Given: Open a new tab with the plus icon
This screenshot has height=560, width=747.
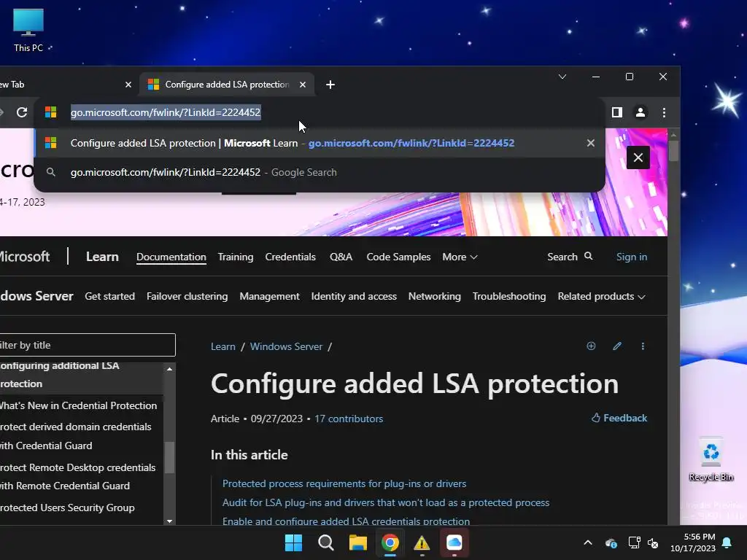Looking at the screenshot, I should tap(330, 85).
